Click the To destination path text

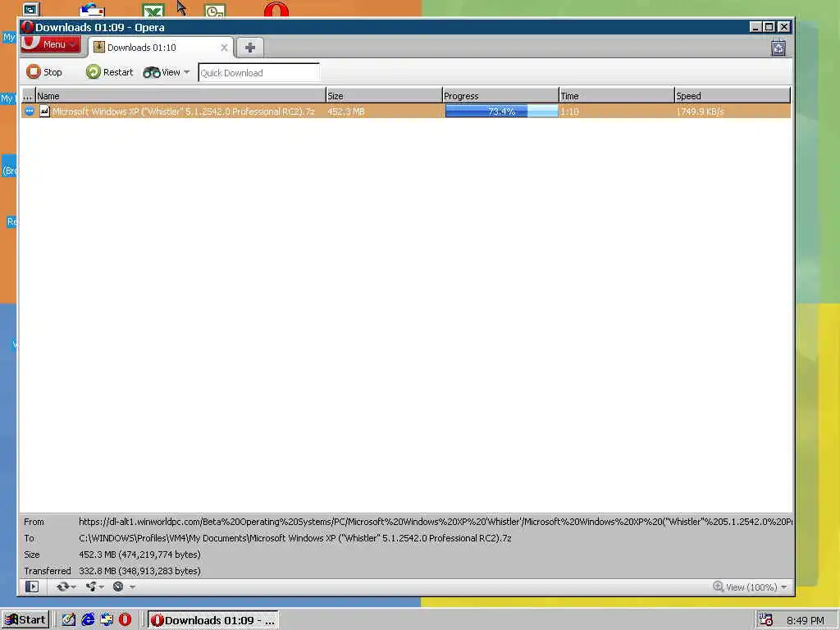tap(295, 538)
